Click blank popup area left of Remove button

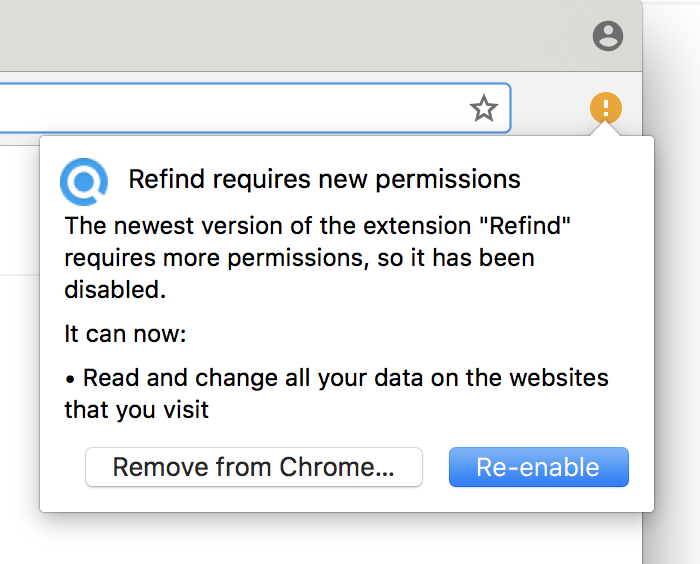tap(62, 467)
